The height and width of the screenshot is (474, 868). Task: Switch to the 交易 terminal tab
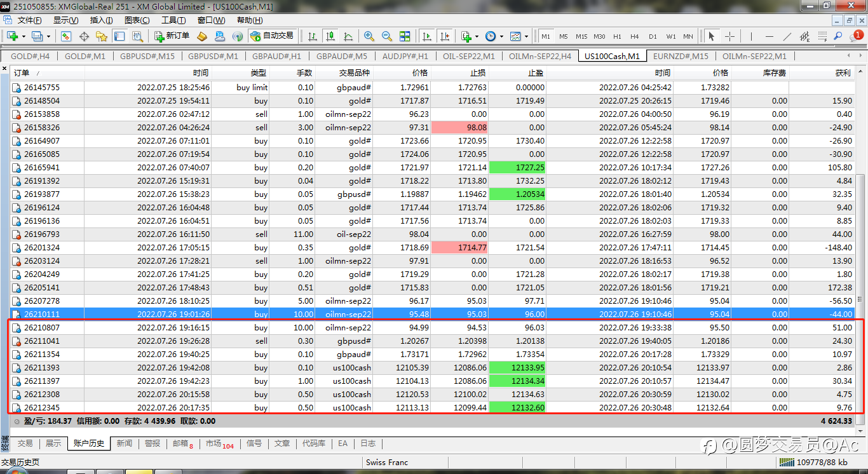[25, 444]
